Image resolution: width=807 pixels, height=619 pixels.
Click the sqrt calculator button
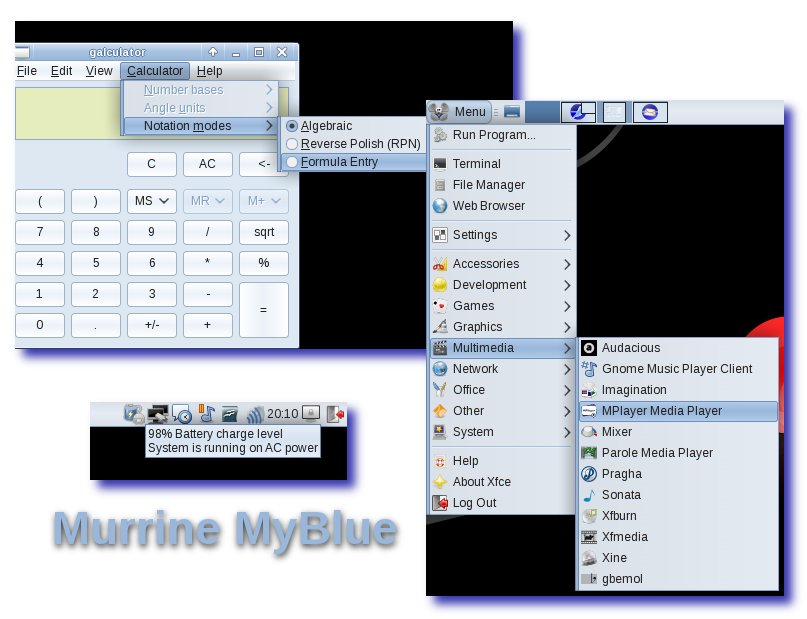264,232
